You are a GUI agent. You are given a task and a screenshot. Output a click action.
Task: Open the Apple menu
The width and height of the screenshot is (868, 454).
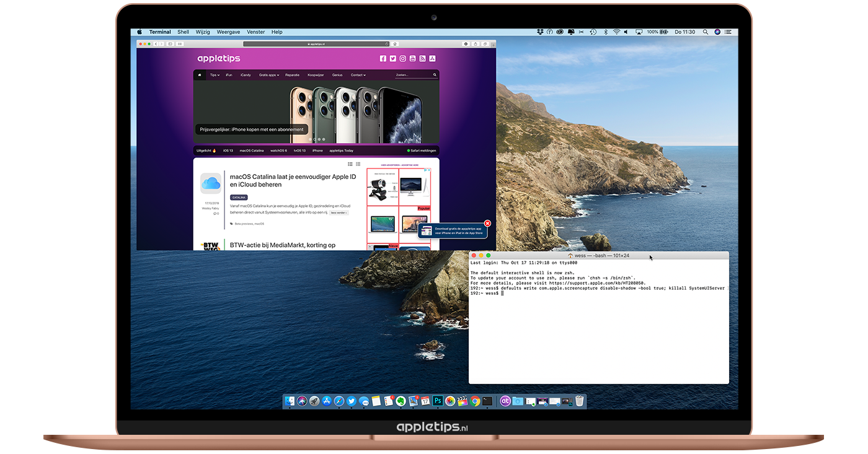coord(139,32)
